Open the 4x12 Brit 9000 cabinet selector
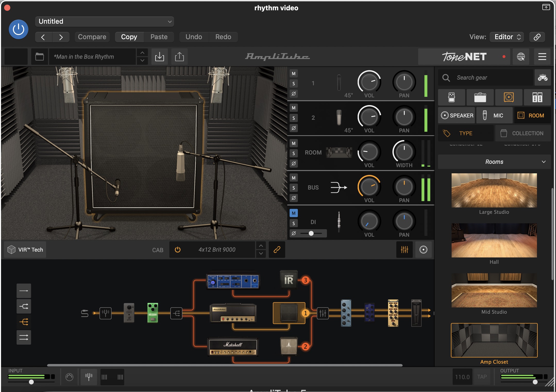Viewport: 556px width, 392px height. (217, 250)
